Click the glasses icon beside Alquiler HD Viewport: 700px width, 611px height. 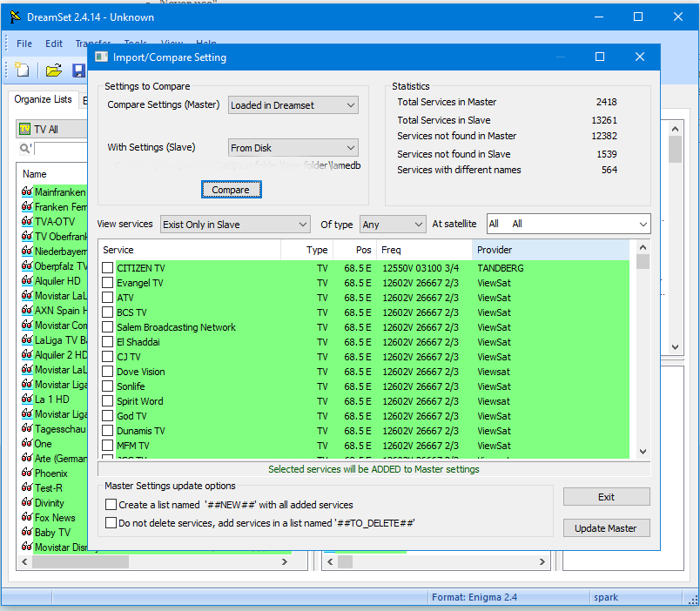click(x=27, y=281)
